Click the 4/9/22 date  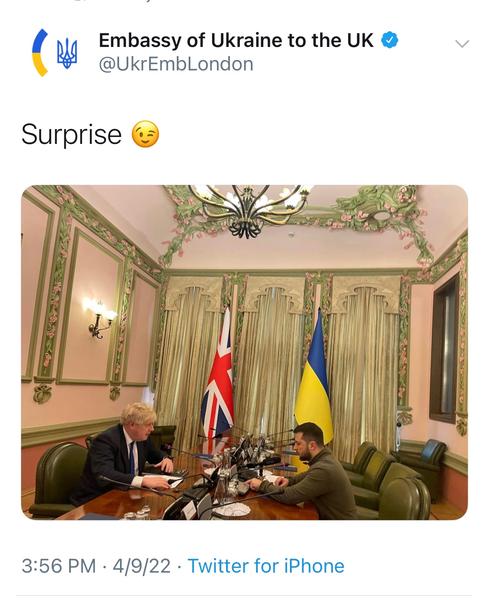142,566
